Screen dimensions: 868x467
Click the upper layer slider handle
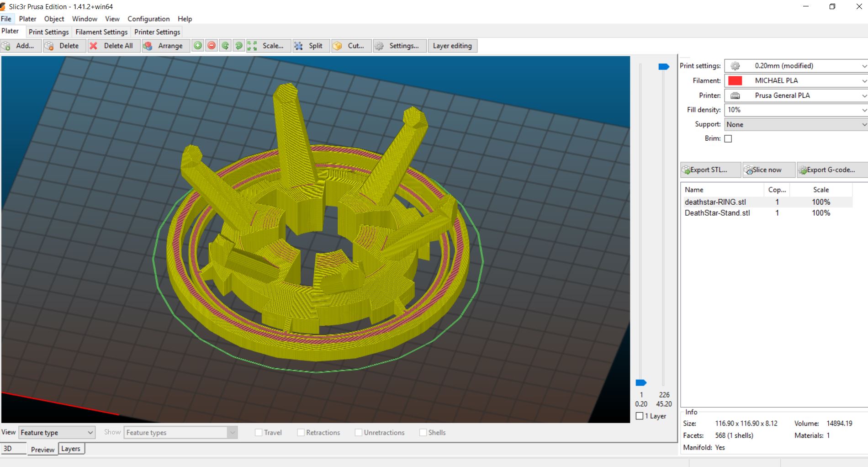click(664, 67)
